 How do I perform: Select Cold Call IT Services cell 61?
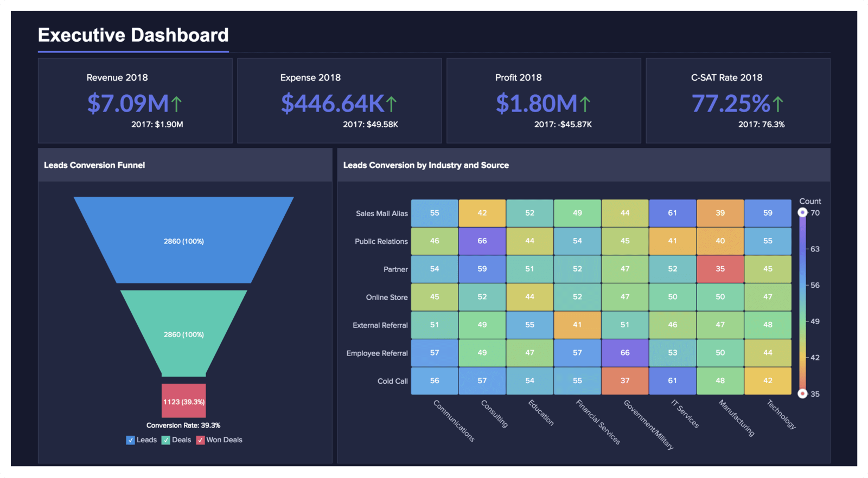click(673, 381)
